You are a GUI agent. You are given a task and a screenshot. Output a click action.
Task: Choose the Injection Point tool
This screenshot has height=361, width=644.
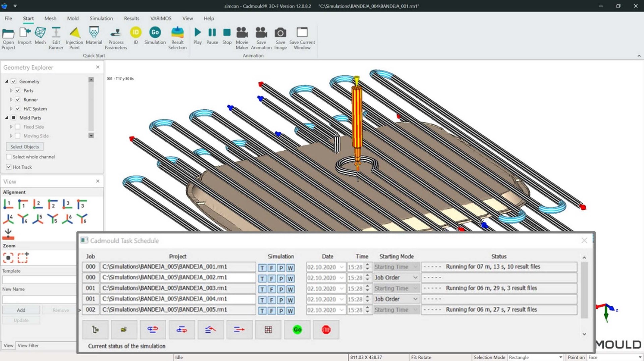pyautogui.click(x=74, y=38)
